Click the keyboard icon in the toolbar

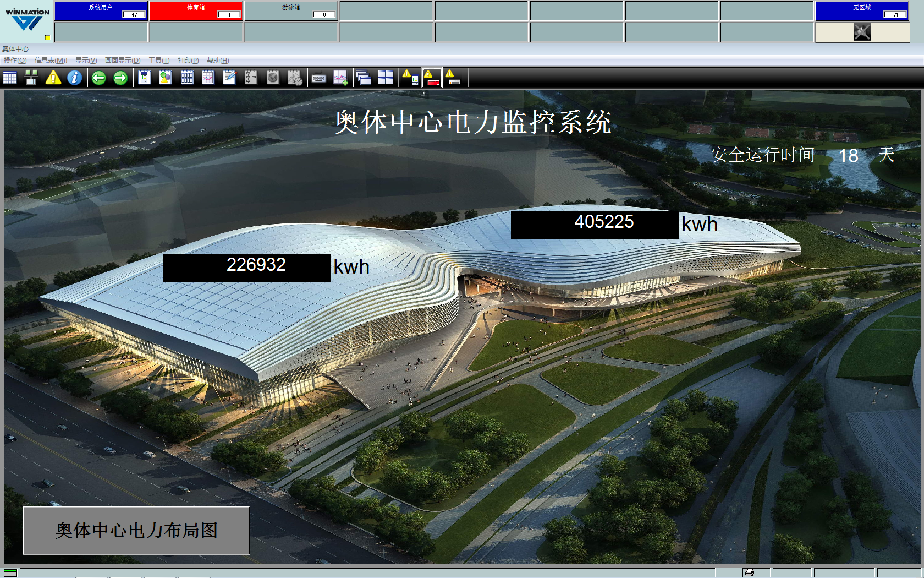[x=318, y=78]
